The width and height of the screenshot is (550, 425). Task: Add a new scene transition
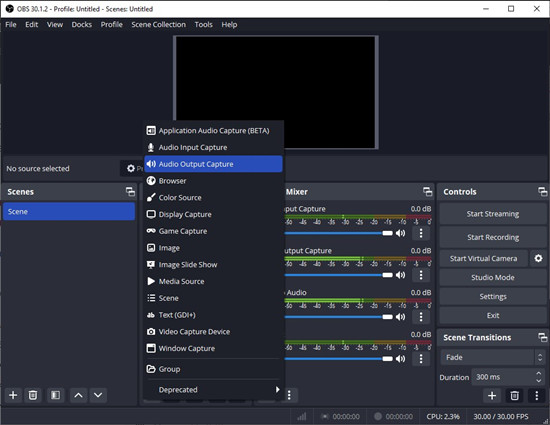pyautogui.click(x=492, y=396)
